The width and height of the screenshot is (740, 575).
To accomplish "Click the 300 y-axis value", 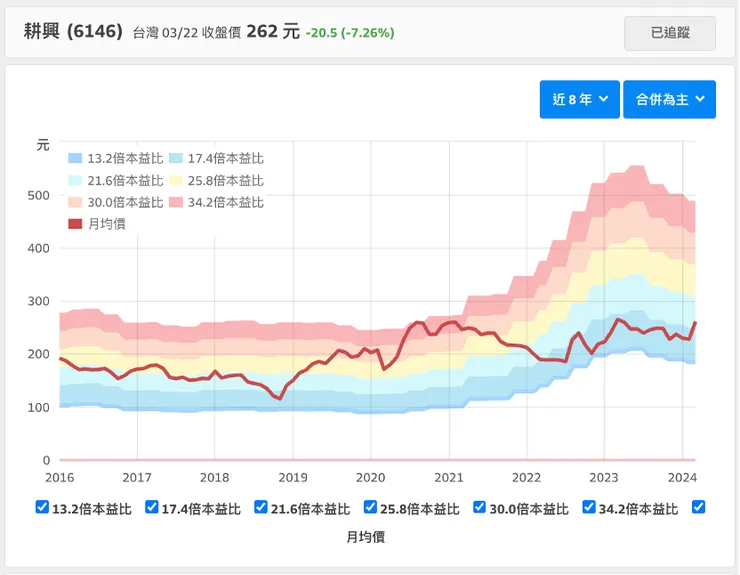I will (38, 301).
